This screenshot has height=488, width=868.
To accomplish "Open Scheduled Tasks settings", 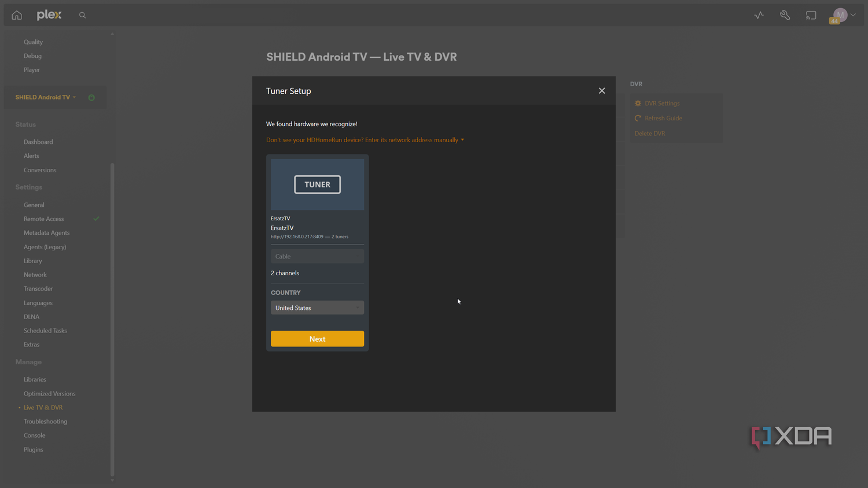I will point(45,331).
